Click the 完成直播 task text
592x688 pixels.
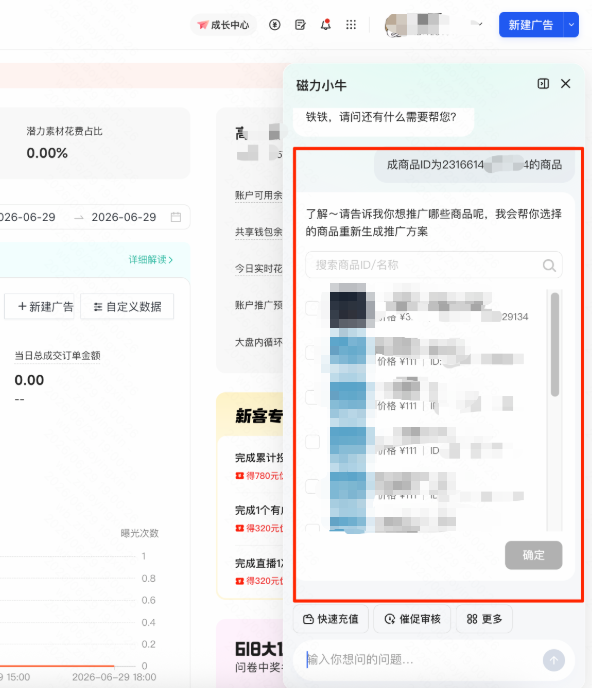(259, 563)
